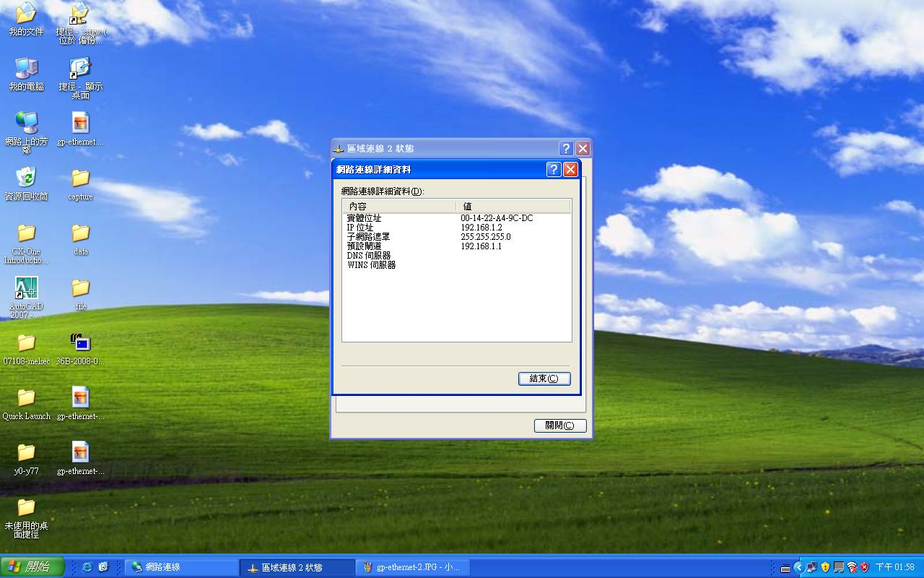
Task: Click the 內容 column header
Action: [398, 207]
